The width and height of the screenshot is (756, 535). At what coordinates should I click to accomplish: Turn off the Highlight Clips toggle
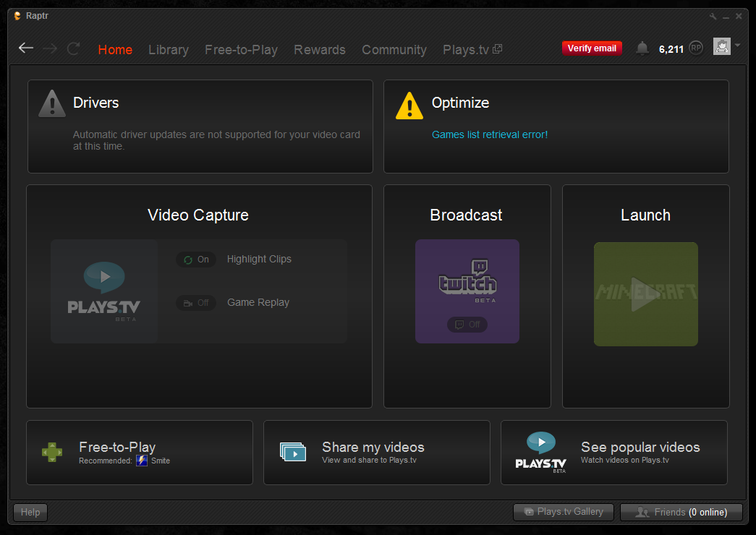tap(196, 260)
